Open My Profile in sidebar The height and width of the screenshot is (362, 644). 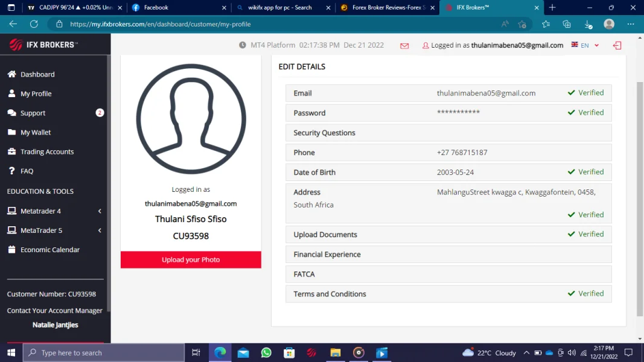pyautogui.click(x=36, y=94)
